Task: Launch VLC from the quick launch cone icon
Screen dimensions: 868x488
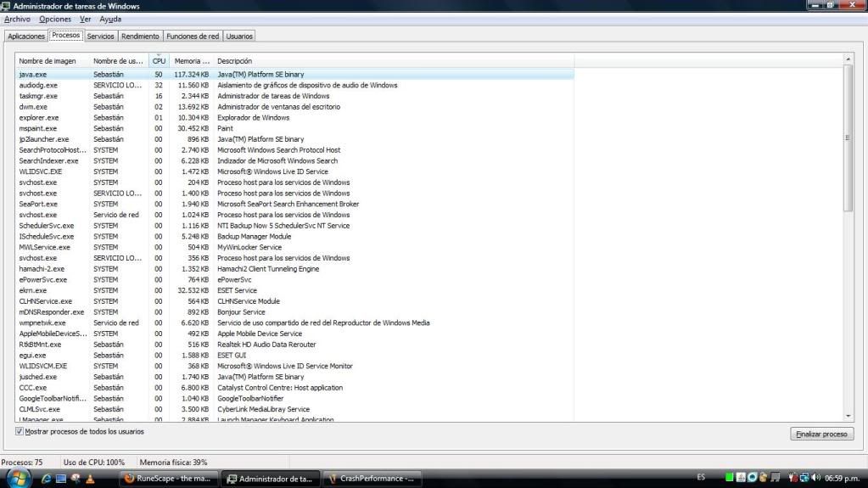Action: point(89,479)
